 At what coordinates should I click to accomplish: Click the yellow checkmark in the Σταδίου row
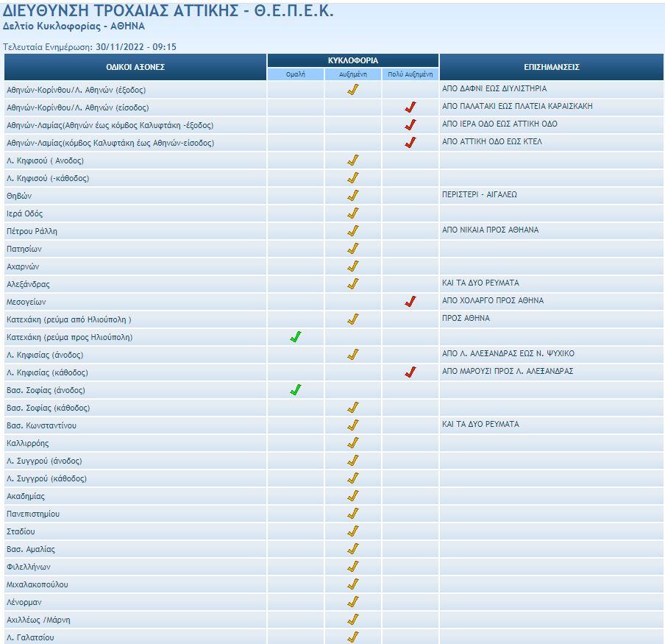point(353,531)
